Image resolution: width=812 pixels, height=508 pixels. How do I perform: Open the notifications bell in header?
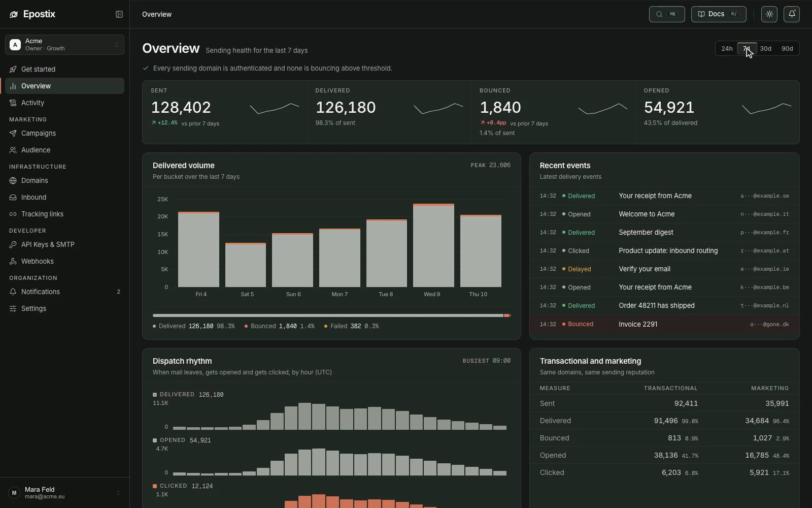(792, 14)
